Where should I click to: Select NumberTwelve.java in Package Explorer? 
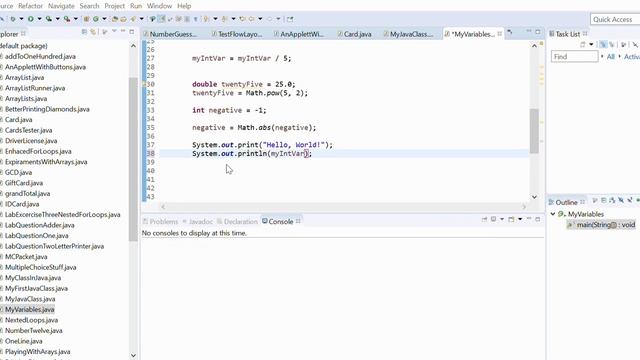[33, 331]
